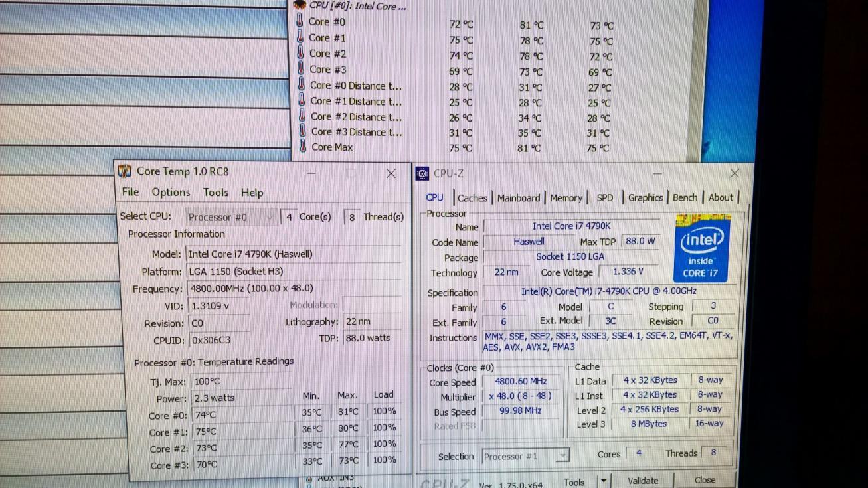
Task: Switch to the About tab in CPU-Z
Action: tap(721, 198)
